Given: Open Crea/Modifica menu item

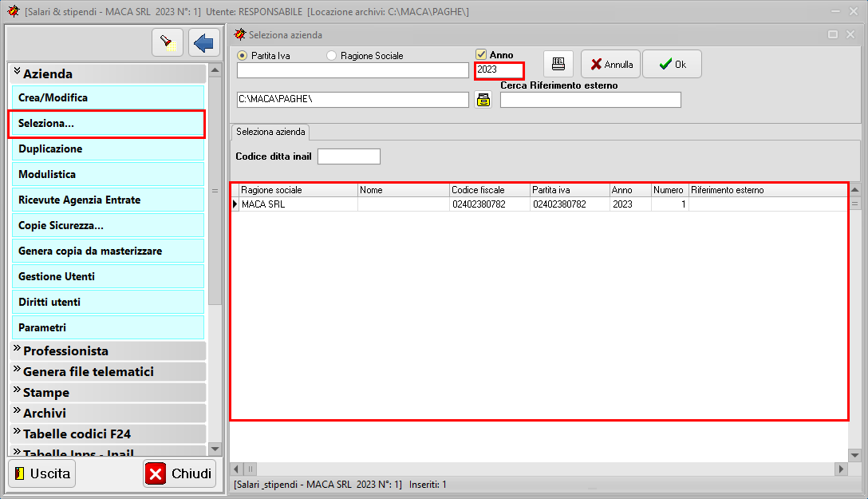Looking at the screenshot, I should click(x=106, y=97).
